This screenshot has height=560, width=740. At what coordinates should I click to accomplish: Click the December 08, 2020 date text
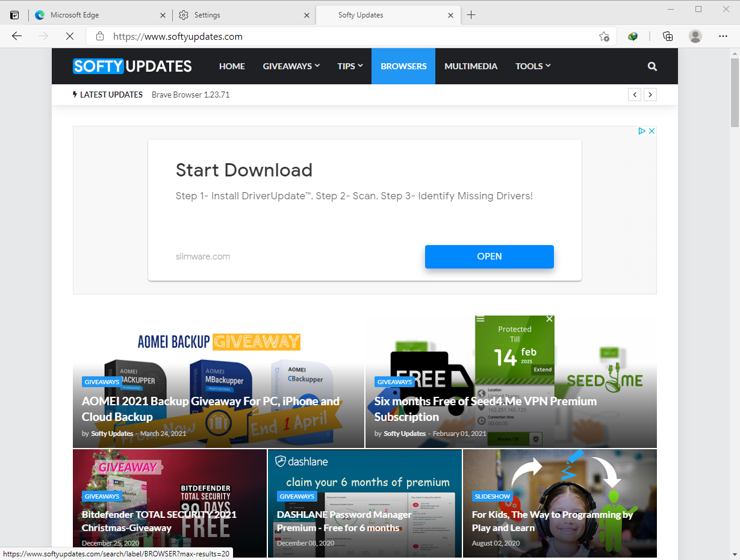pyautogui.click(x=306, y=543)
